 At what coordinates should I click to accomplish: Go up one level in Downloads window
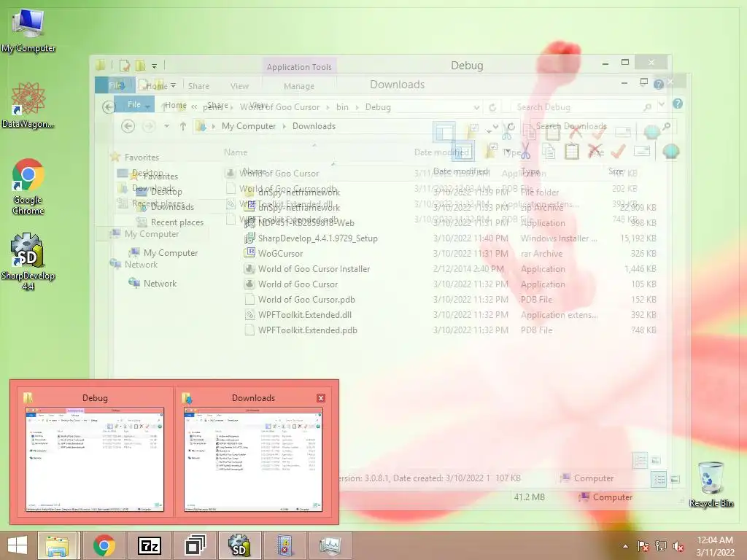click(183, 126)
